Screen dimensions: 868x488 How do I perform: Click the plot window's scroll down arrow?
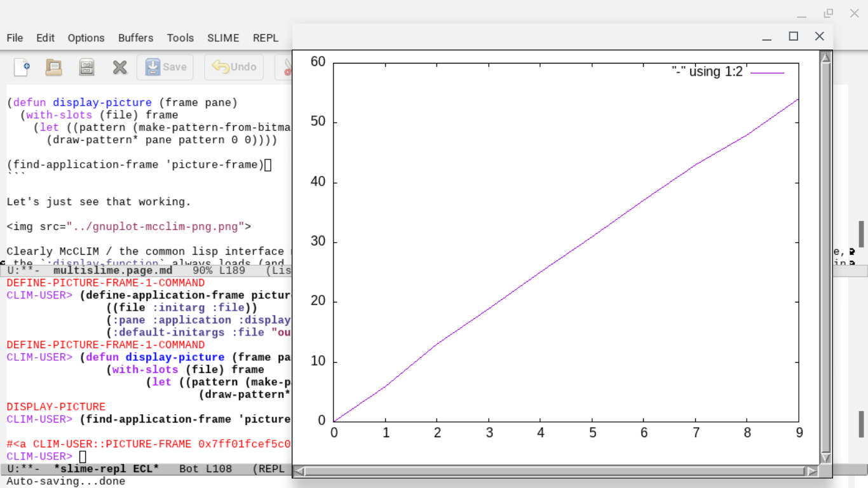tap(825, 457)
